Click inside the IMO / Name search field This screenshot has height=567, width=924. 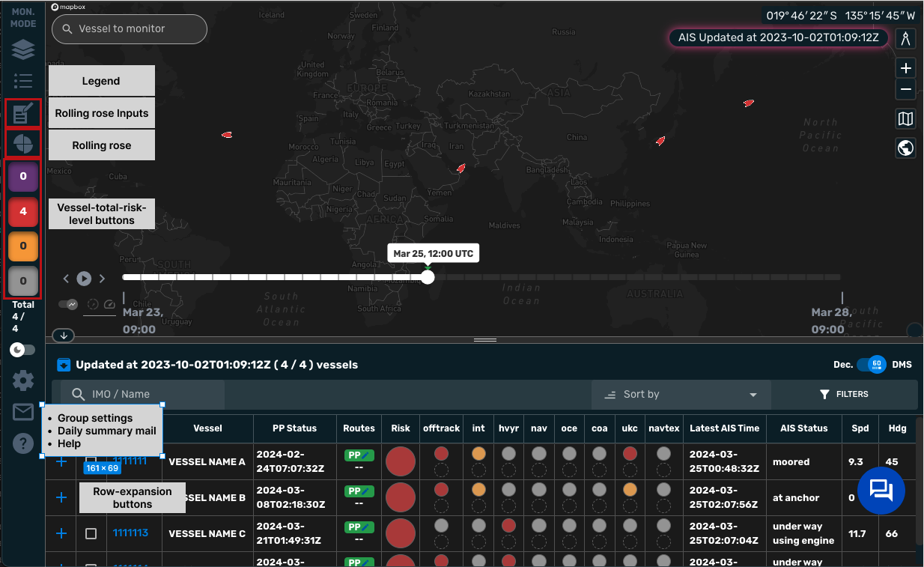[142, 394]
